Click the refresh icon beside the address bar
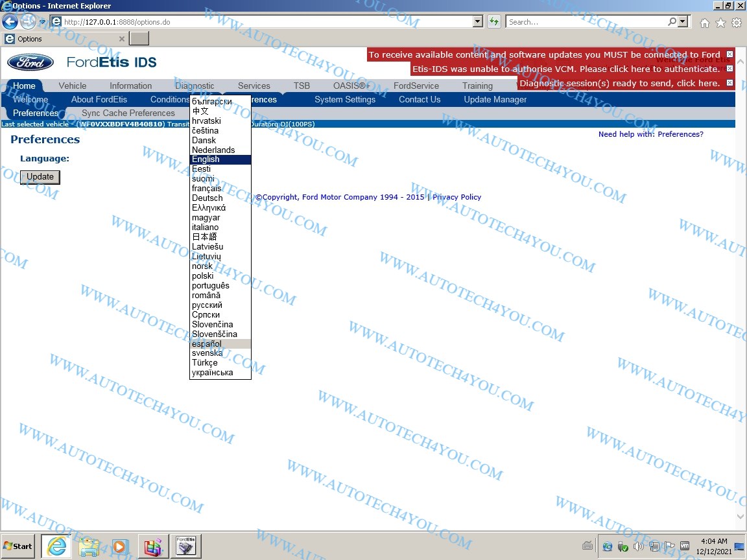The image size is (747, 560). (494, 21)
